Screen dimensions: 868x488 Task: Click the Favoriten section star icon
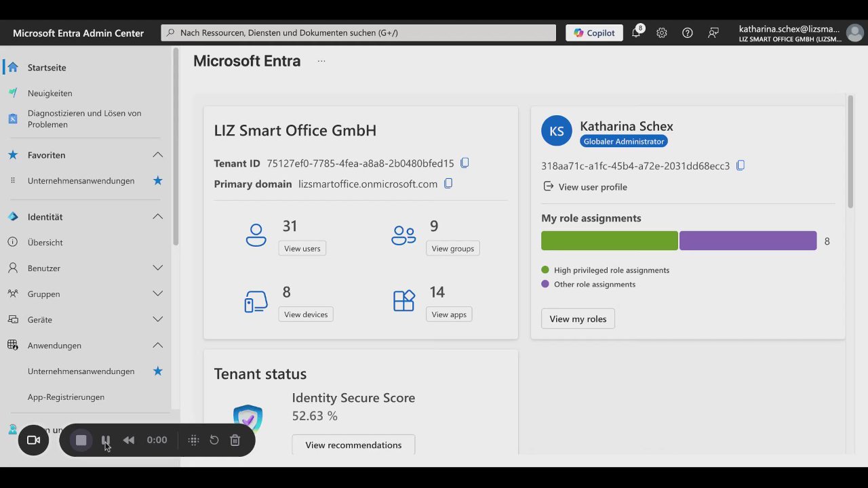click(13, 155)
